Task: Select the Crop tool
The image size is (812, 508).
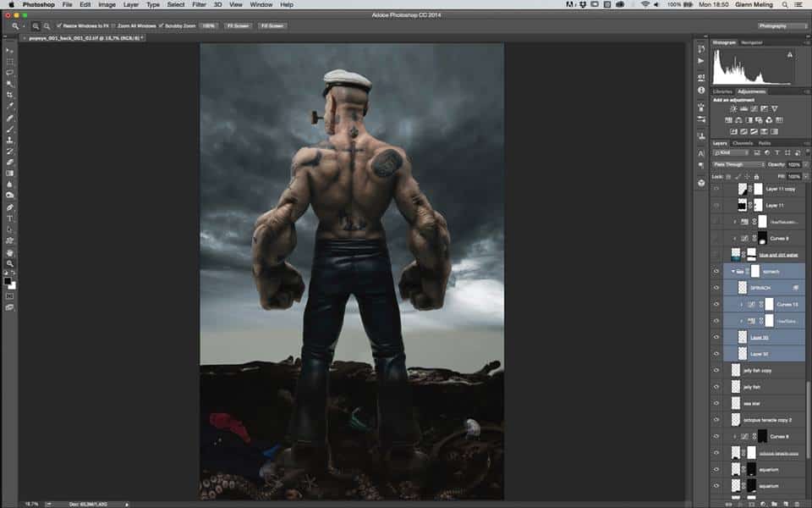Action: (10, 95)
